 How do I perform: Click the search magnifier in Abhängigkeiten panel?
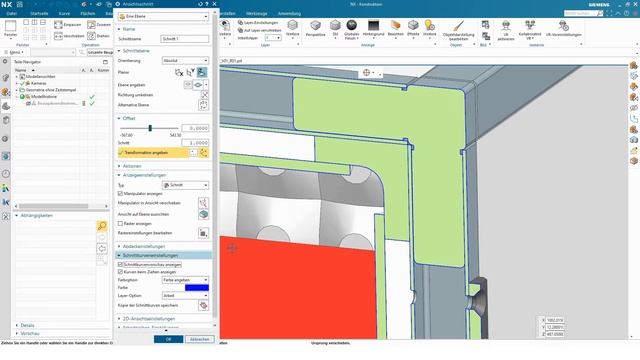tap(102, 226)
